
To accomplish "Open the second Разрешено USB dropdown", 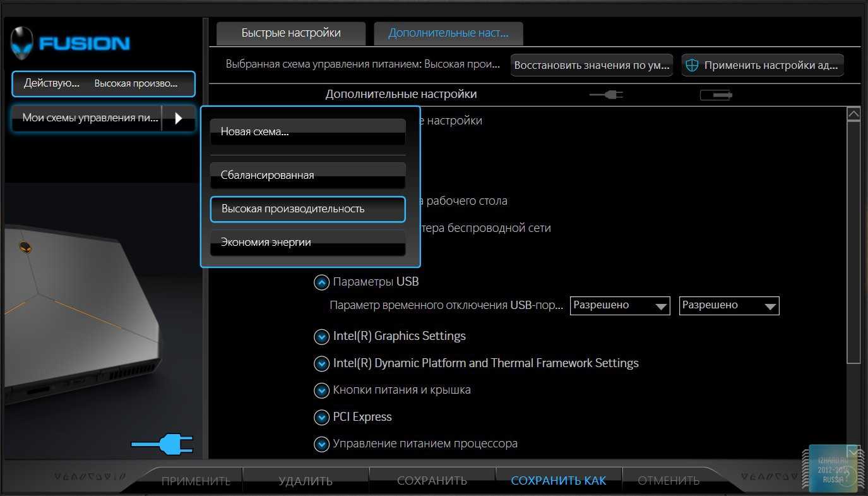I will pyautogui.click(x=728, y=306).
